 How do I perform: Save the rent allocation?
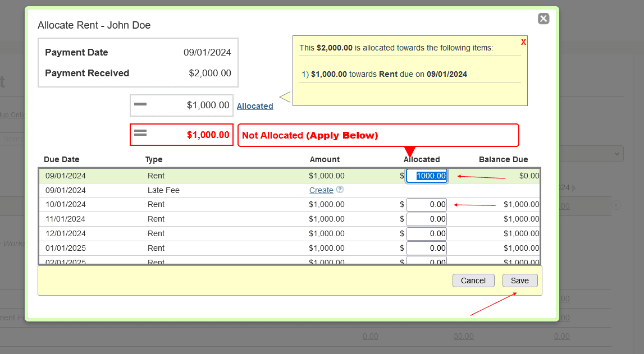click(x=519, y=281)
